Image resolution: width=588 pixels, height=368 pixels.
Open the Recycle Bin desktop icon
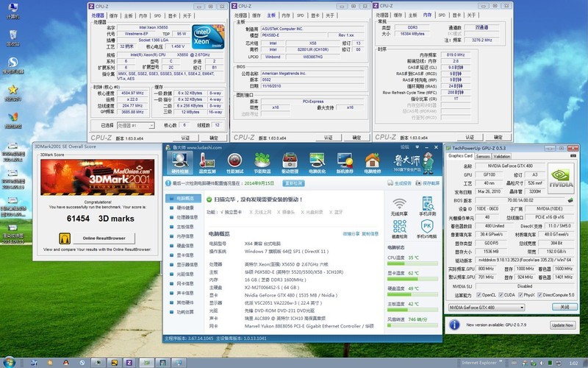point(12,38)
